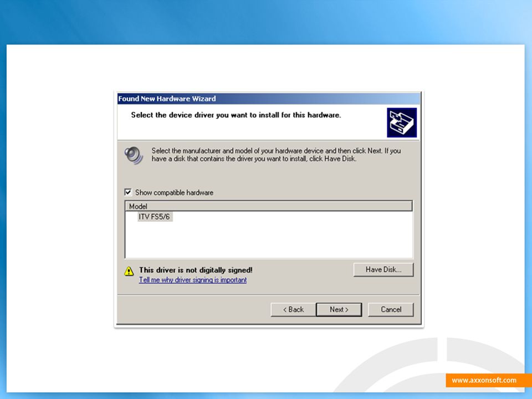Cancel the hardware wizard

391,309
